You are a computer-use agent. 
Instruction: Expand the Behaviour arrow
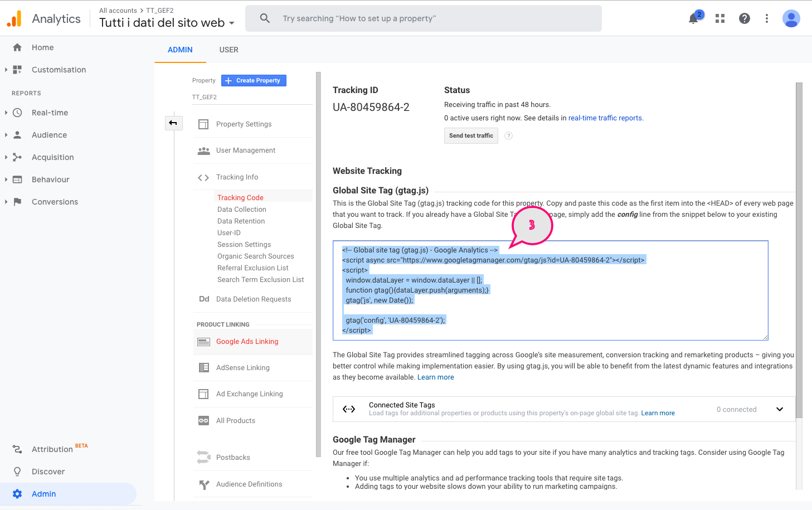pyautogui.click(x=6, y=179)
